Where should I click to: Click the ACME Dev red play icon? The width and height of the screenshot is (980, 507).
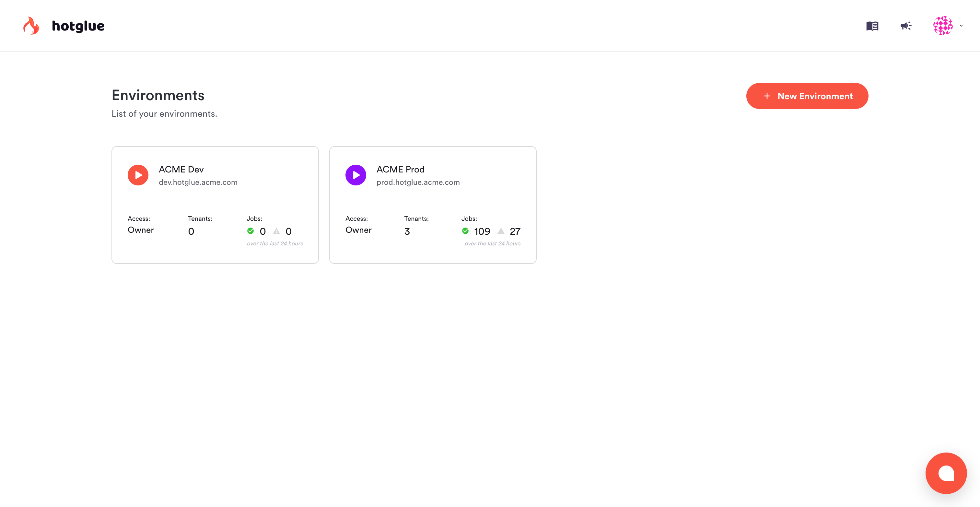pos(138,175)
